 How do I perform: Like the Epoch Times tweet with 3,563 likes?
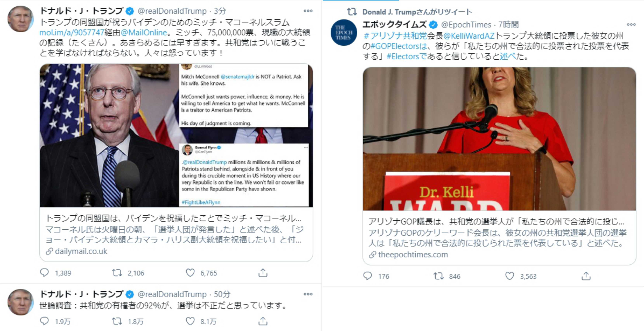[x=510, y=276]
